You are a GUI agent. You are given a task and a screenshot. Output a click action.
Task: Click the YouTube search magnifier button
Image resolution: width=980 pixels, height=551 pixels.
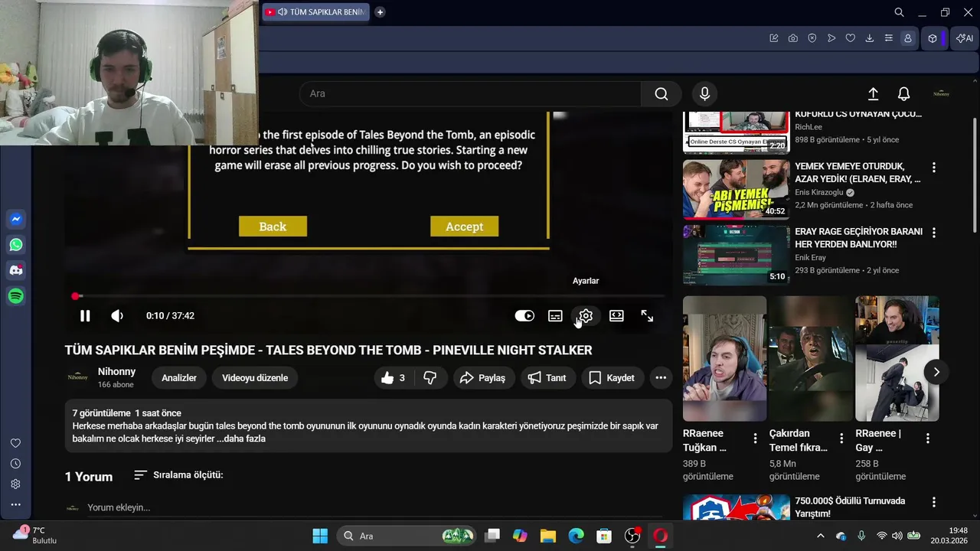point(661,93)
